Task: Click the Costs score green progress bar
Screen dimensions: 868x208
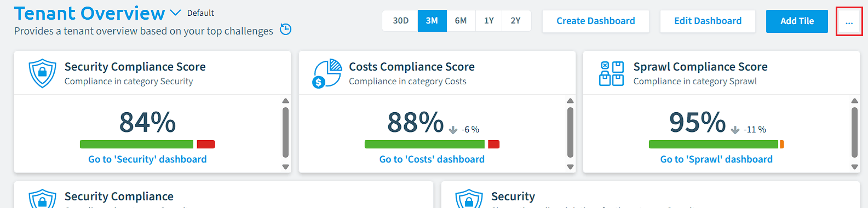Action: [x=425, y=145]
